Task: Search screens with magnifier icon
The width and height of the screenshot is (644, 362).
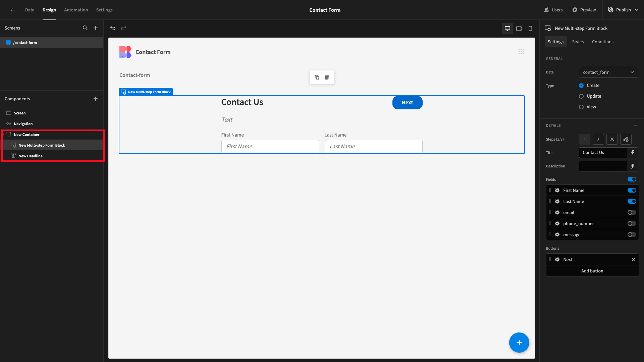Action: (x=85, y=28)
